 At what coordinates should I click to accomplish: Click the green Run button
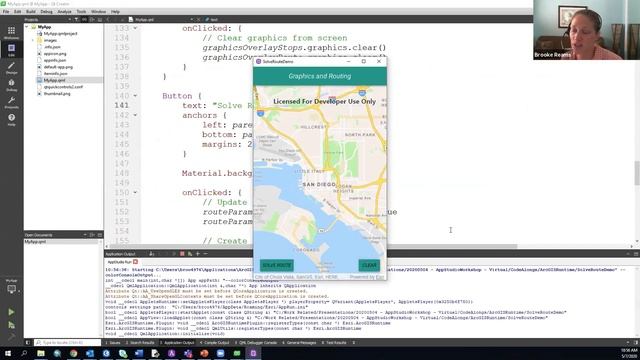tap(11, 312)
